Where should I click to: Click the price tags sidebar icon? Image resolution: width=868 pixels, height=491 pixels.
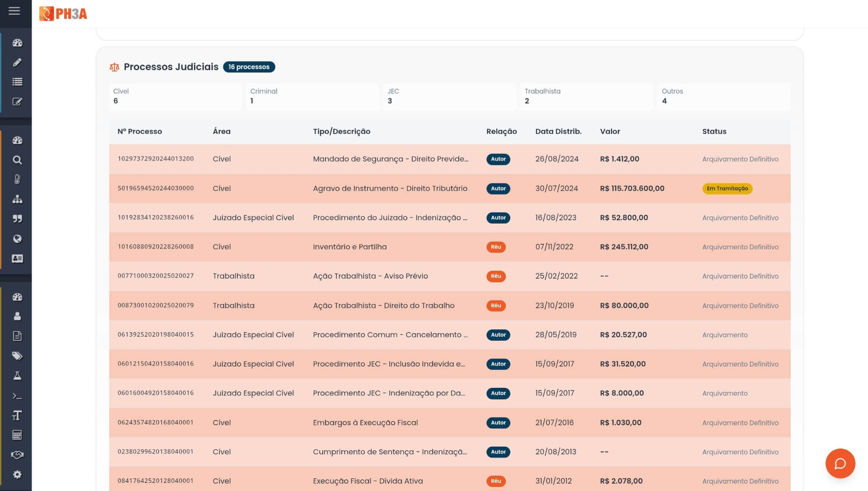tap(17, 356)
